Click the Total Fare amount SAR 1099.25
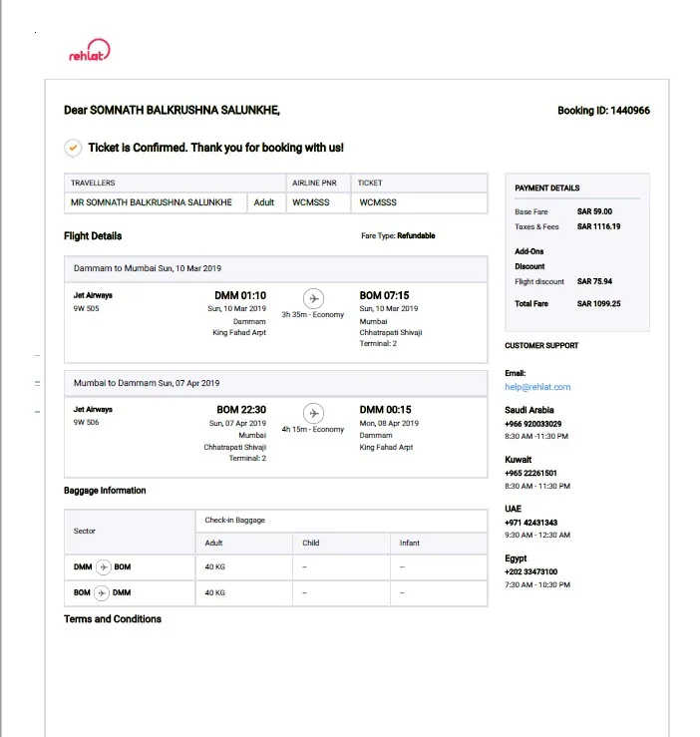Screen dimensions: 700x737 point(598,303)
